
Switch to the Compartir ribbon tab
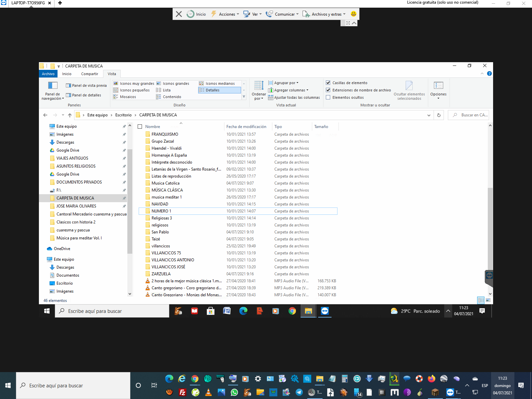89,74
